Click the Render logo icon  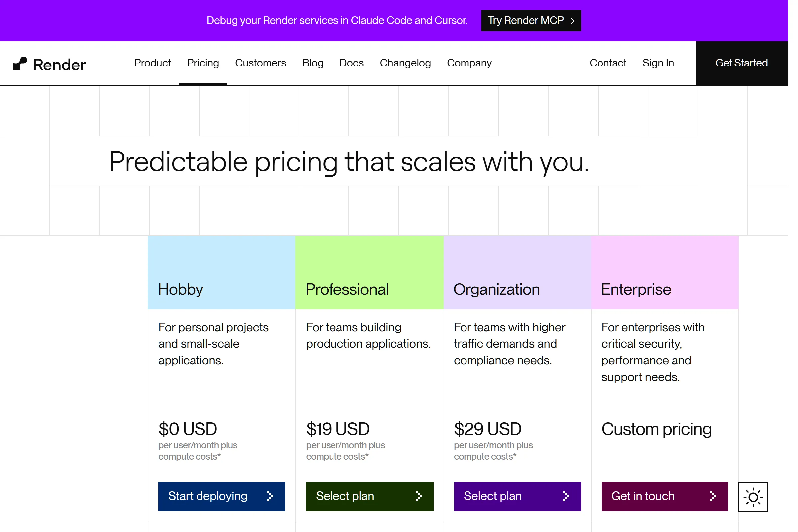pyautogui.click(x=20, y=64)
